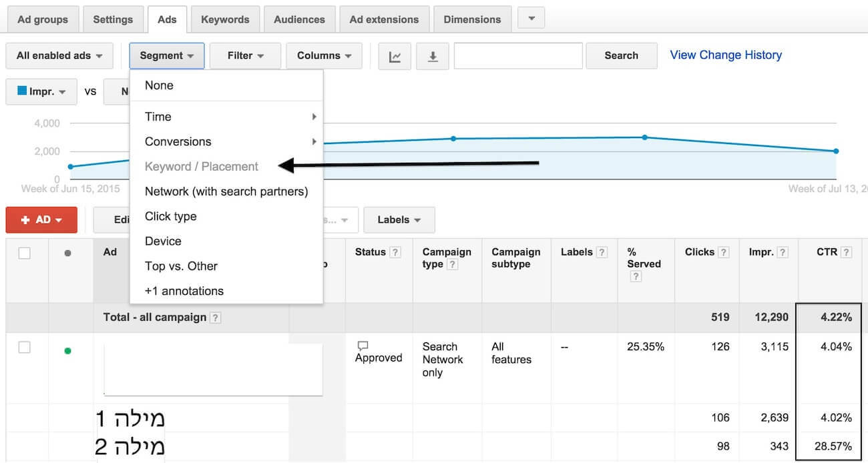This screenshot has width=868, height=463.
Task: Switch to the Audiences tab
Action: [x=299, y=19]
